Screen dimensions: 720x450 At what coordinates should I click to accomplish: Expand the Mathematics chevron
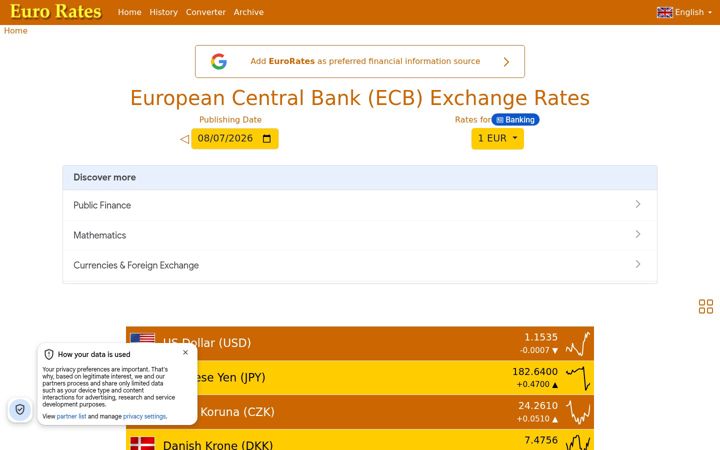tap(638, 234)
